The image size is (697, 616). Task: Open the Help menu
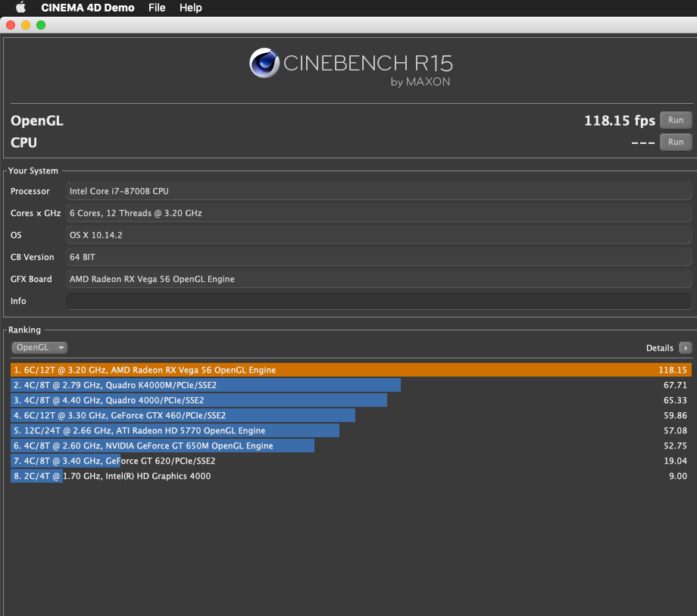point(191,8)
